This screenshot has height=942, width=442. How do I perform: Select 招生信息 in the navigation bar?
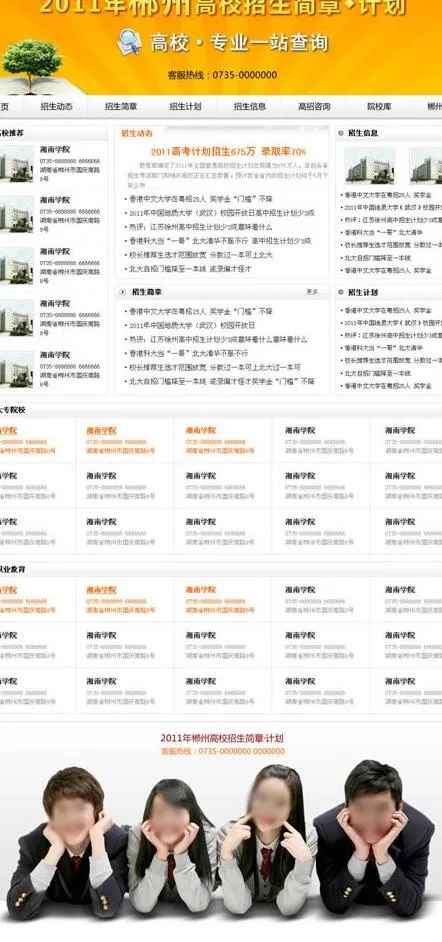click(x=250, y=106)
